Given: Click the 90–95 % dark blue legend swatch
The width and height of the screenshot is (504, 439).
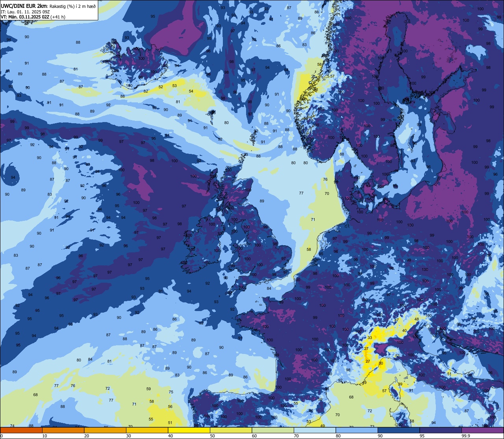Looking at the screenshot, I should pyautogui.click(x=398, y=430).
